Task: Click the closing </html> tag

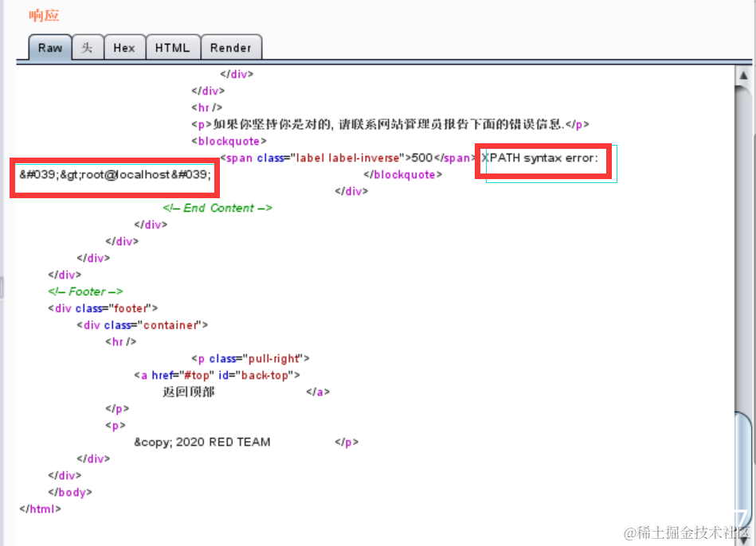Action: click(x=40, y=509)
